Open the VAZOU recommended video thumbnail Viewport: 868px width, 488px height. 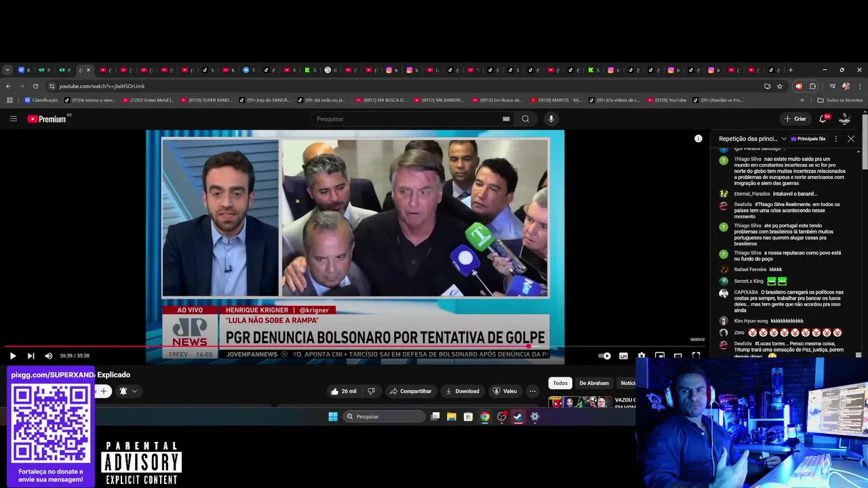[x=580, y=402]
